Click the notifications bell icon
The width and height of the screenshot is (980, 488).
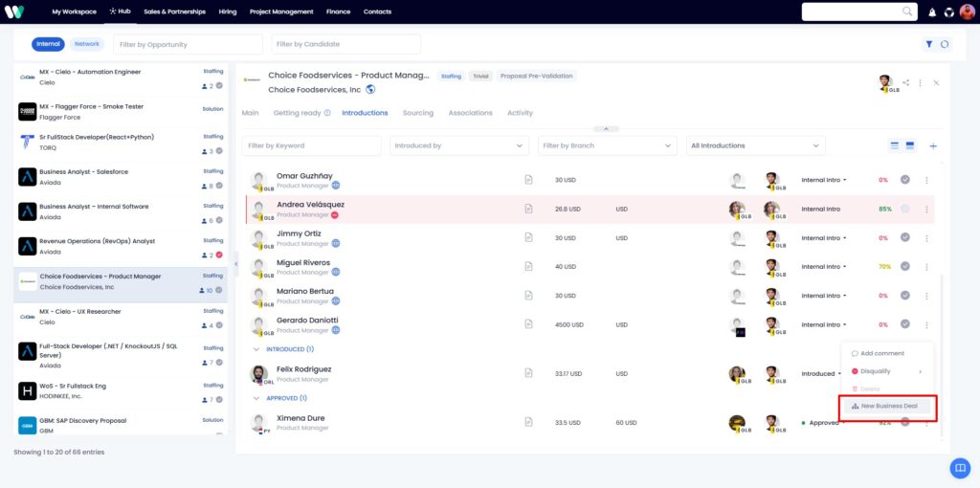tap(932, 11)
